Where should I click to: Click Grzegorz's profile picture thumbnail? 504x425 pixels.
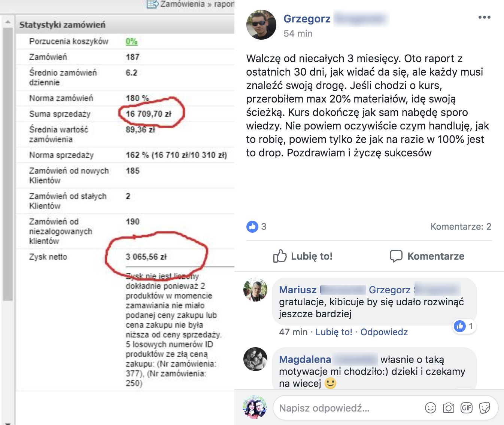point(261,25)
